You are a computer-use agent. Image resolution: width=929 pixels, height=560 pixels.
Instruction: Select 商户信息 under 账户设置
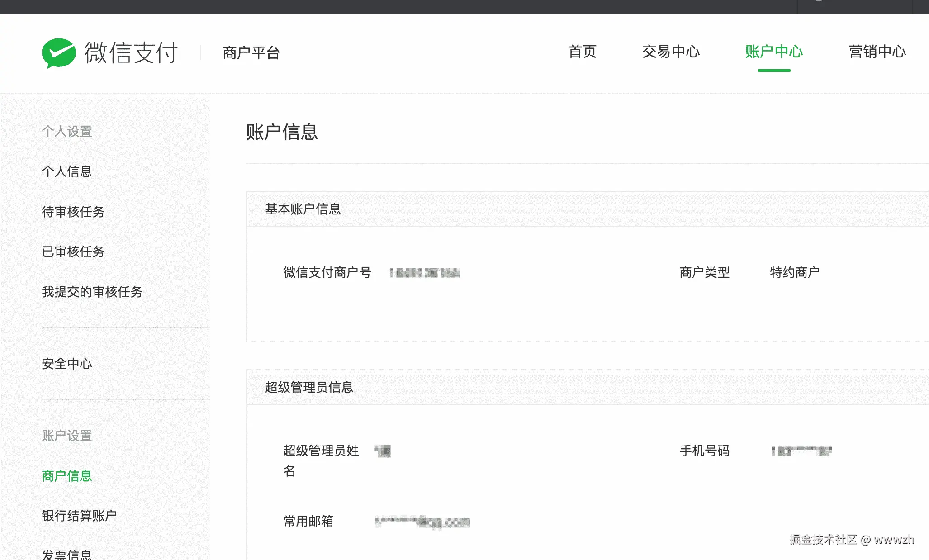click(x=66, y=476)
